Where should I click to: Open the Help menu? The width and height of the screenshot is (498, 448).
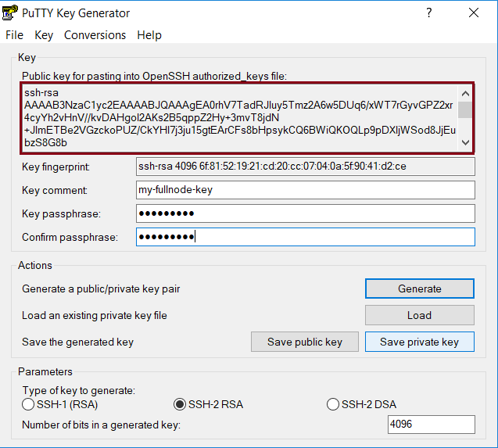(149, 35)
